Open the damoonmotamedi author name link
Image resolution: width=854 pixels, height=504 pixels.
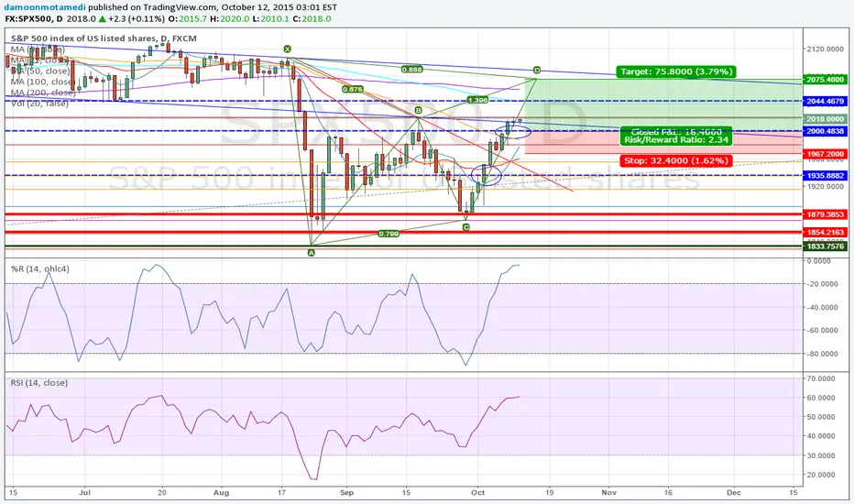45,7
